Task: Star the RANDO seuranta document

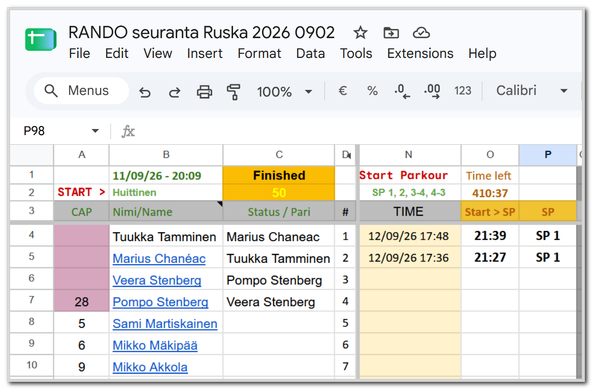Action: coord(360,33)
